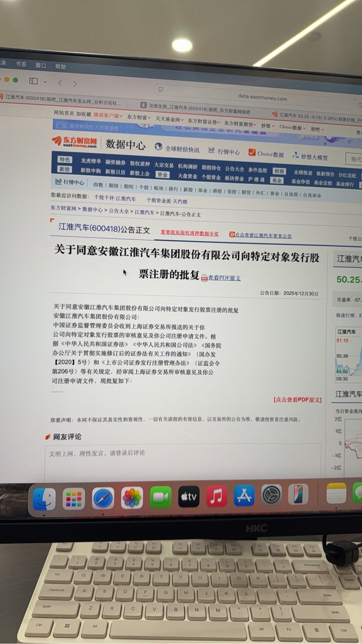Viewport: 362px width, 644px height.
Task: Click 数据中心 breadcrumb link
Action: click(x=92, y=209)
